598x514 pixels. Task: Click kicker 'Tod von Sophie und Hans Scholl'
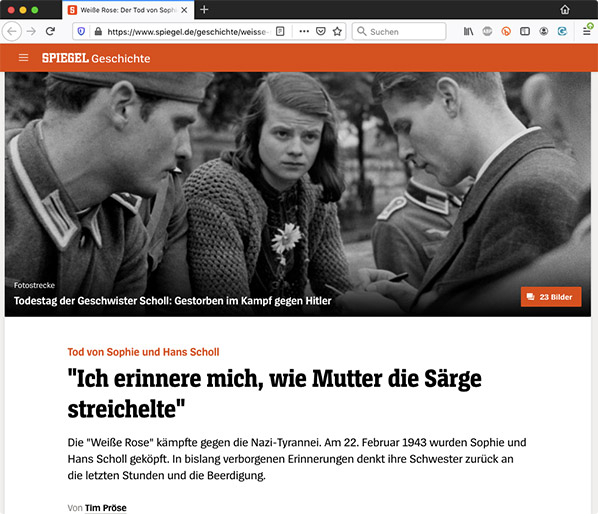[x=143, y=352]
